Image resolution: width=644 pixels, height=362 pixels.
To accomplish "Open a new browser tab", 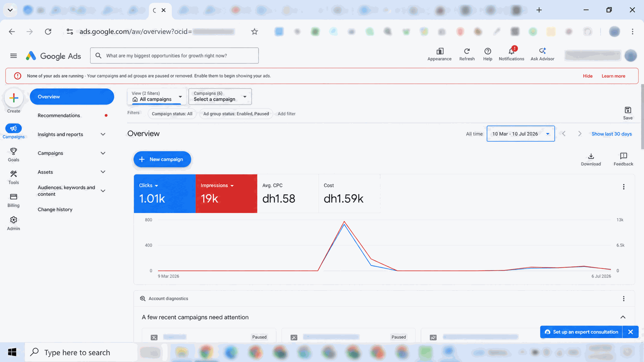I will coord(539,10).
